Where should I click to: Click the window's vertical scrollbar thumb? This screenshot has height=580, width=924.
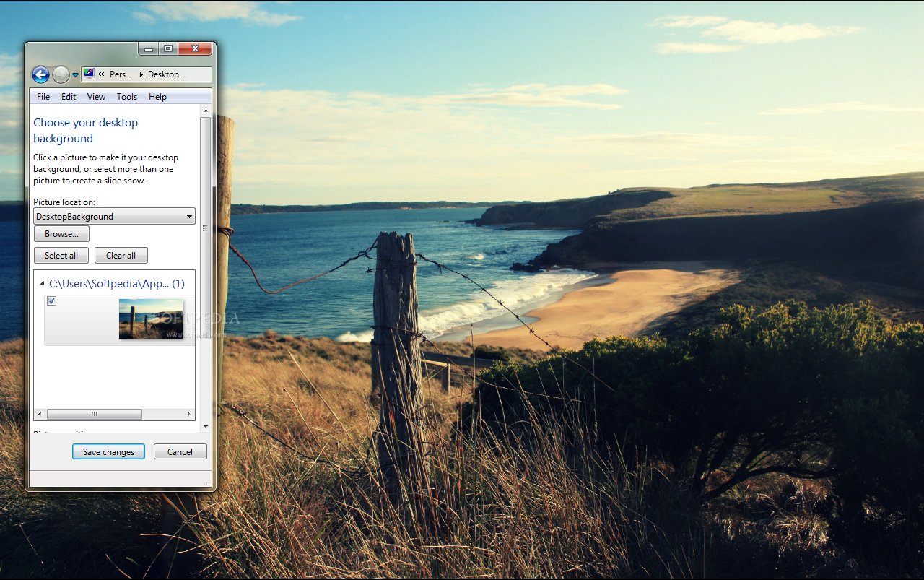206,228
